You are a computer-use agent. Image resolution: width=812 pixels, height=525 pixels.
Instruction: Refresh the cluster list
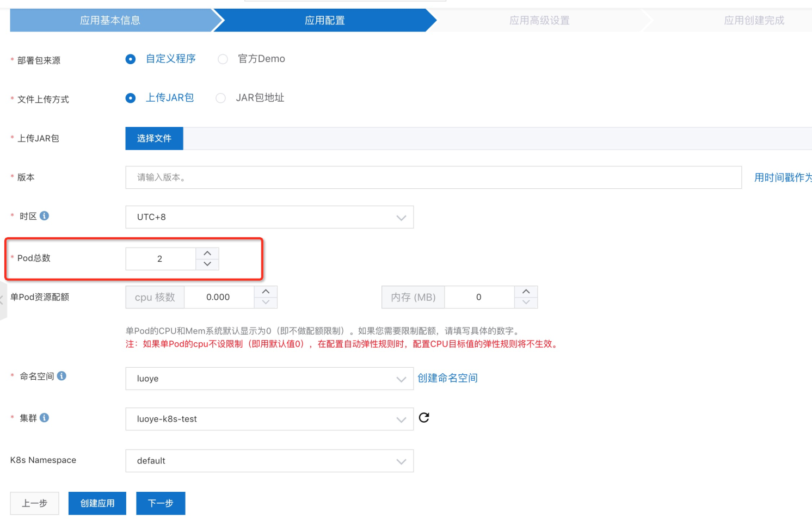424,418
